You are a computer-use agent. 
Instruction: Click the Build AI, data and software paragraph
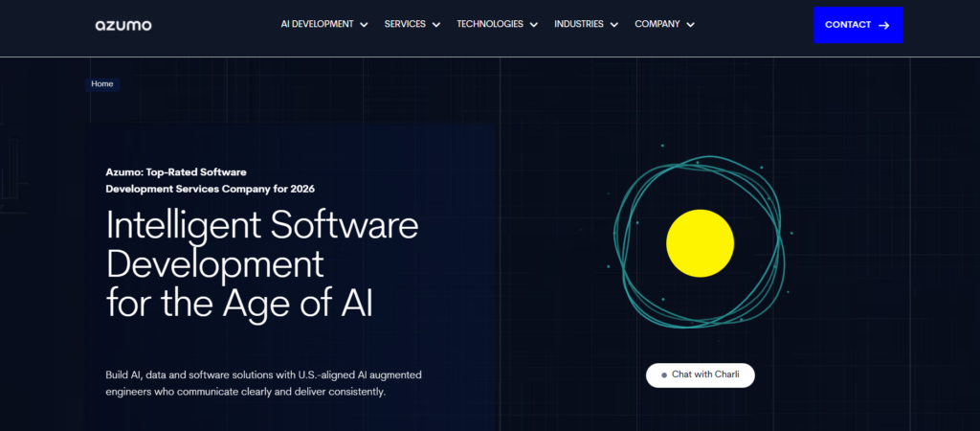pos(264,383)
